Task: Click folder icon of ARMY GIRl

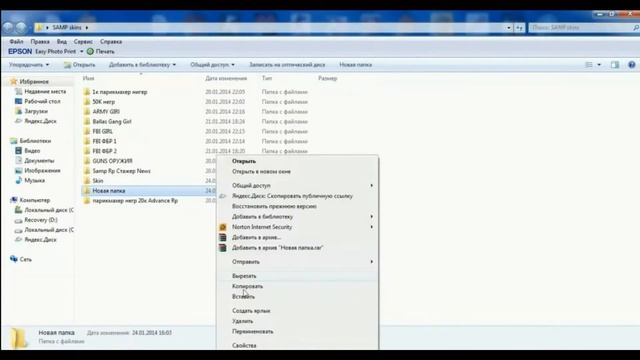Action: 87,111
